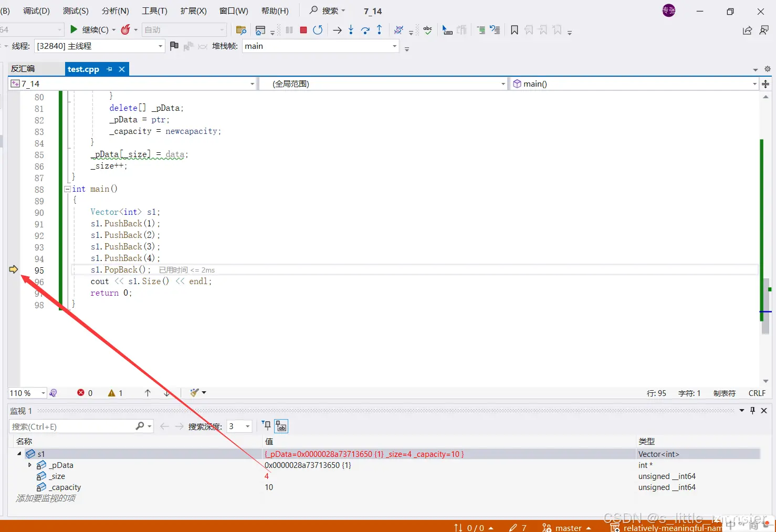
Task: Click the git changes pencil count 7
Action: pos(518,528)
